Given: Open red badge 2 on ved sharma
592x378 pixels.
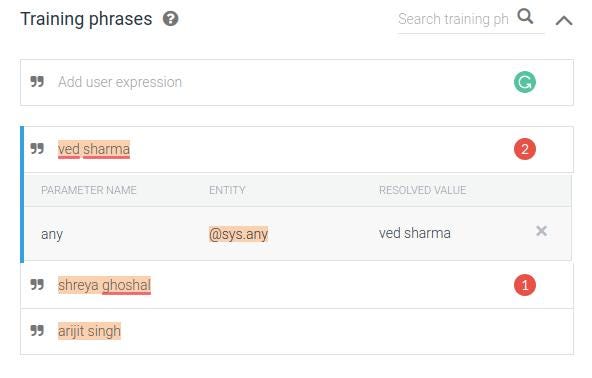Looking at the screenshot, I should pyautogui.click(x=524, y=149).
